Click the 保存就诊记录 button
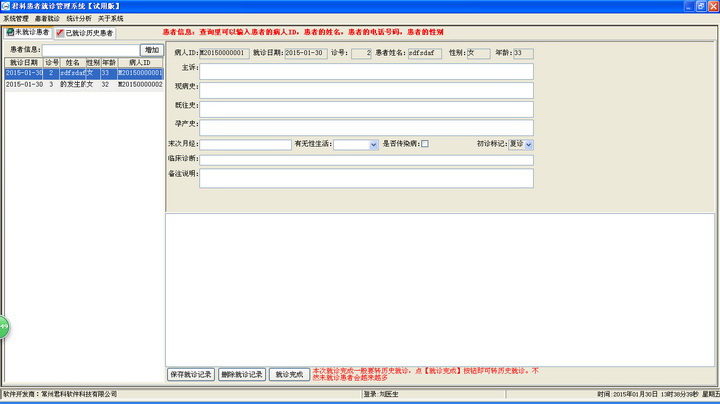The width and height of the screenshot is (720, 404). [x=191, y=375]
